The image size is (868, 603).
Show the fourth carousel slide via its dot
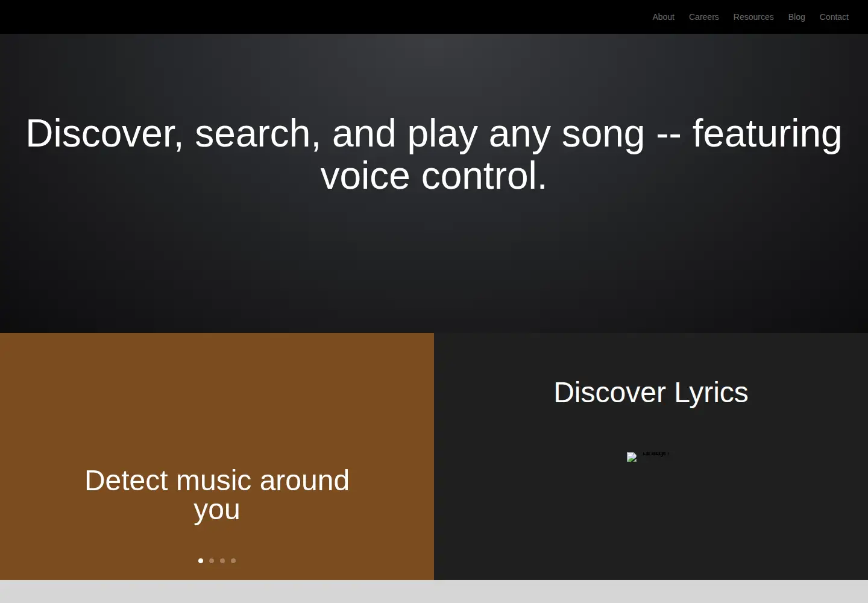(233, 561)
